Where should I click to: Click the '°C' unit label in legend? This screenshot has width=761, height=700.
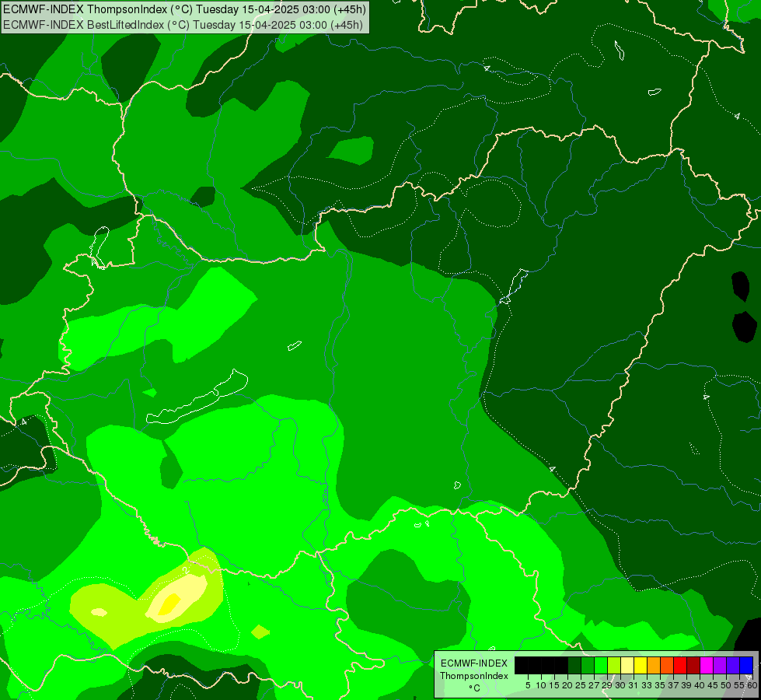coord(474,688)
